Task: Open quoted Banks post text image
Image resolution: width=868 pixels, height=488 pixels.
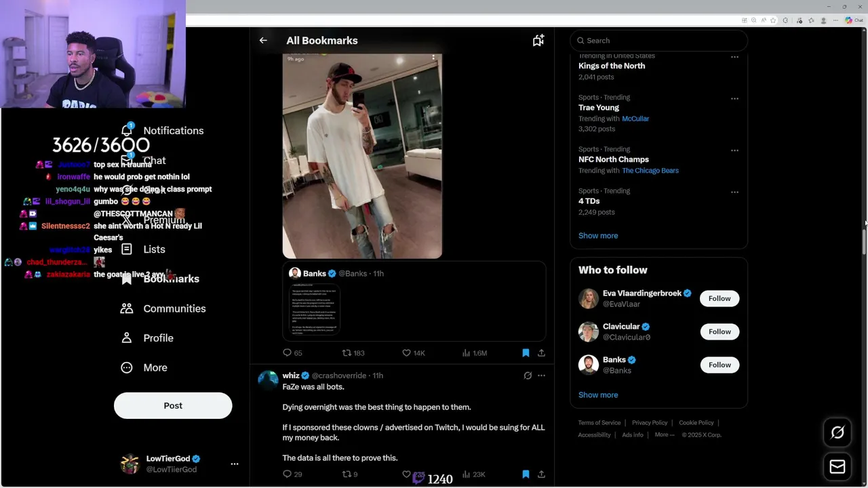Action: [x=315, y=310]
